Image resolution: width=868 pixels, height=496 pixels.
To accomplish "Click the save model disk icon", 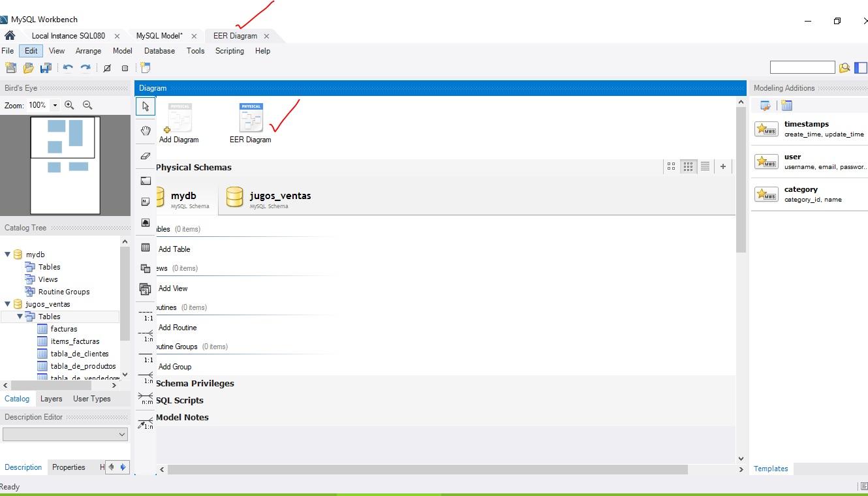I will 46,68.
